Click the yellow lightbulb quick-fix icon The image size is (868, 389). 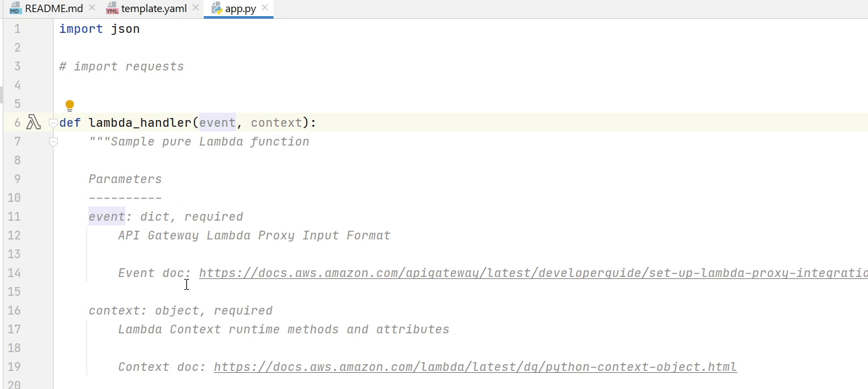[70, 105]
